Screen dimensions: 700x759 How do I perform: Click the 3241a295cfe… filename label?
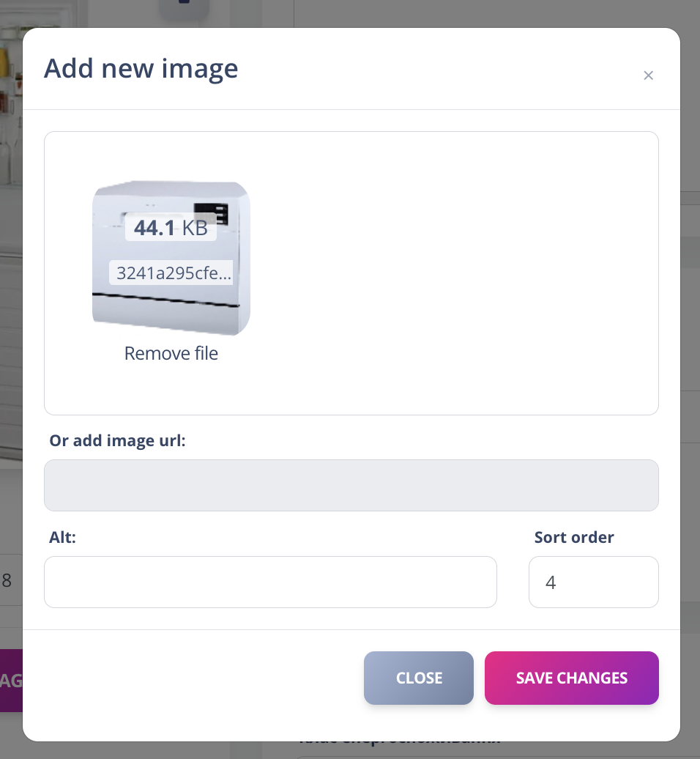[174, 273]
